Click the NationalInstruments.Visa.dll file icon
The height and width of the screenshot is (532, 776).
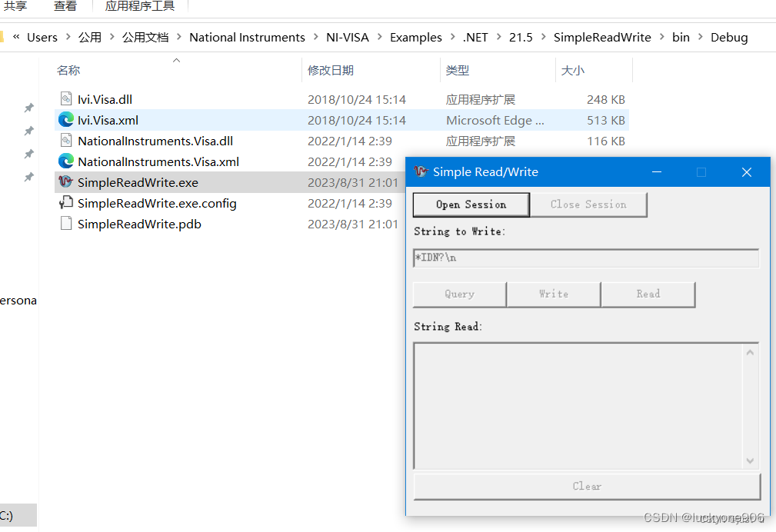click(x=66, y=141)
